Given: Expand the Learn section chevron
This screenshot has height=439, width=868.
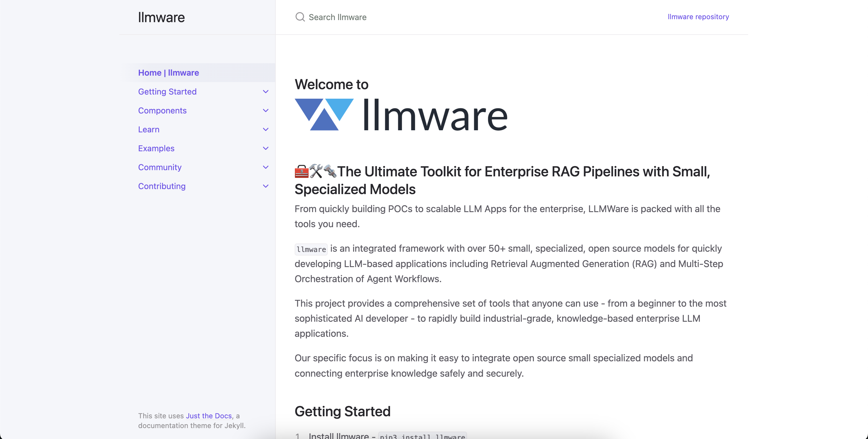Looking at the screenshot, I should coord(265,129).
